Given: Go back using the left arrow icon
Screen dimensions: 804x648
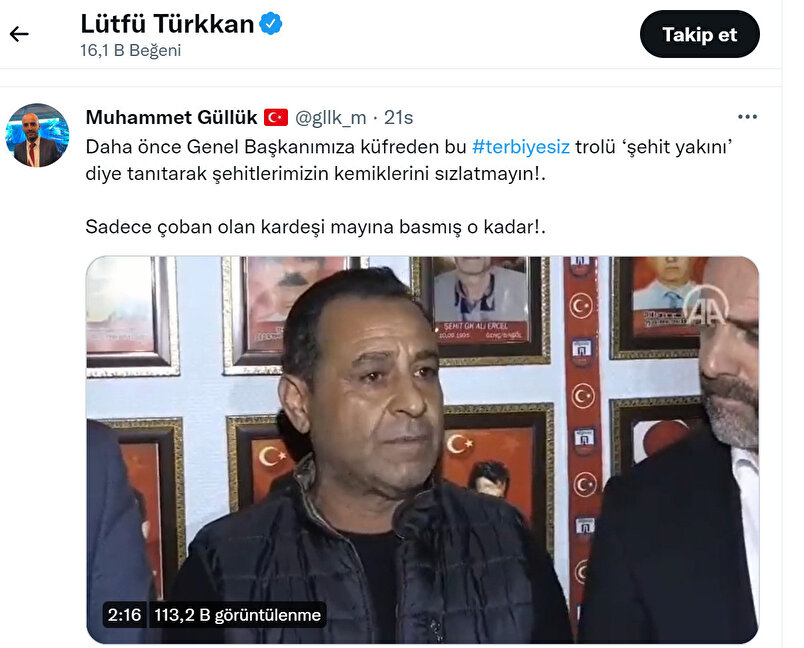Looking at the screenshot, I should click(x=19, y=34).
